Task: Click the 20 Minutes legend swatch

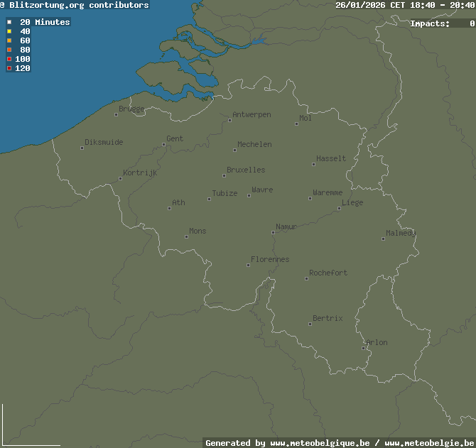Action: coord(9,22)
